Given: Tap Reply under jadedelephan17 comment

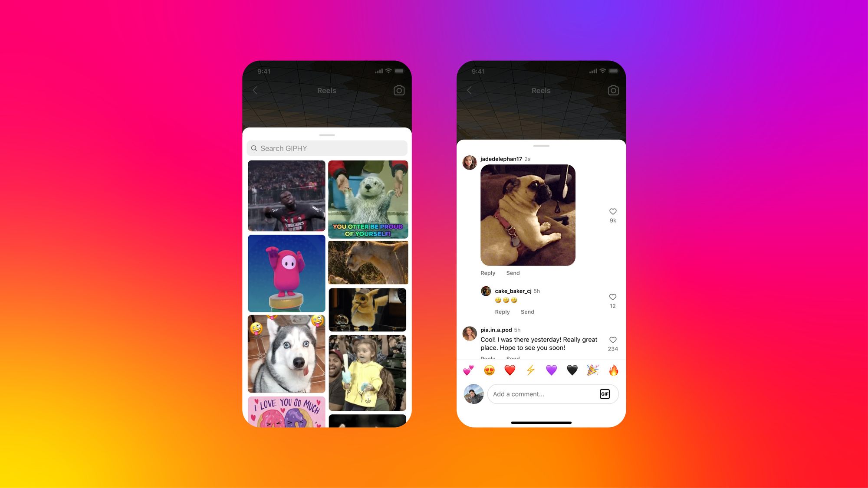Looking at the screenshot, I should tap(488, 273).
